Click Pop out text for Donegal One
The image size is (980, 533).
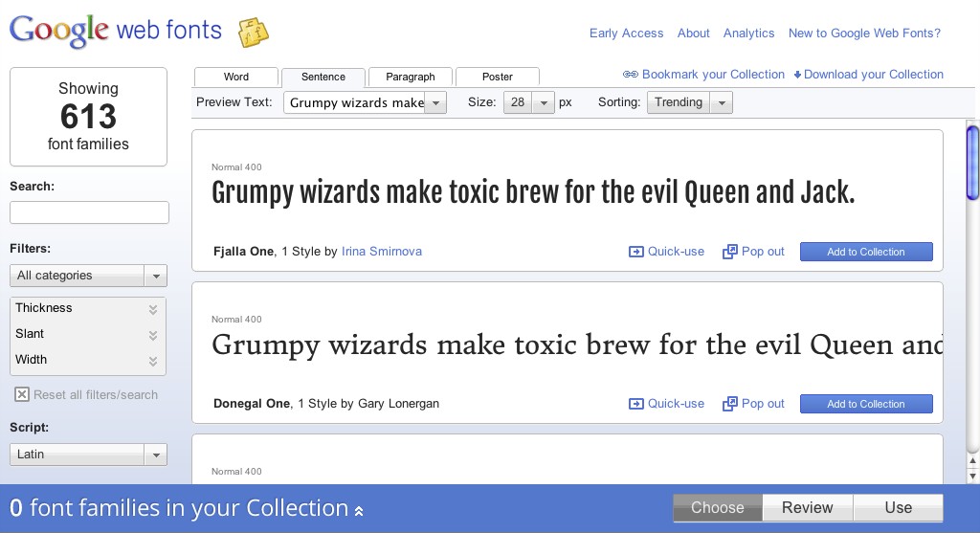(763, 404)
